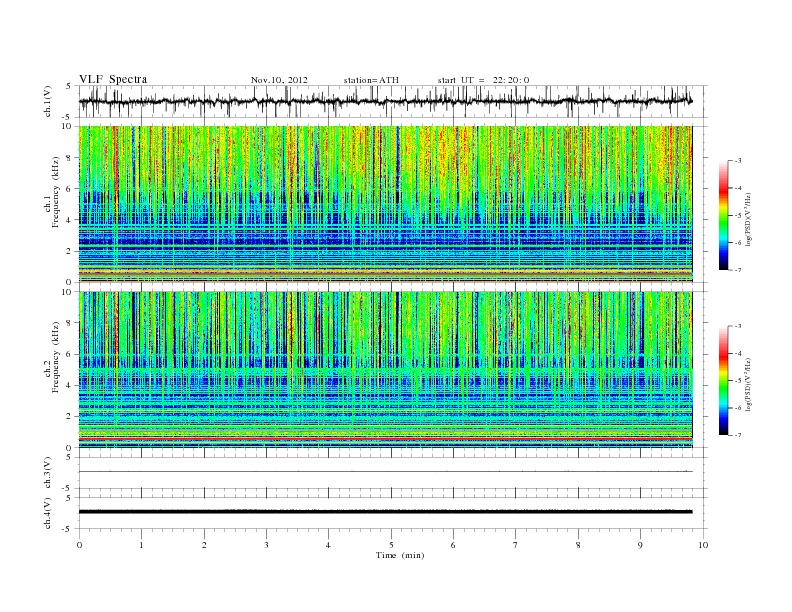The width and height of the screenshot is (792, 612).
Task: Select the "ch.4(V)" axis label
Action: pos(48,513)
